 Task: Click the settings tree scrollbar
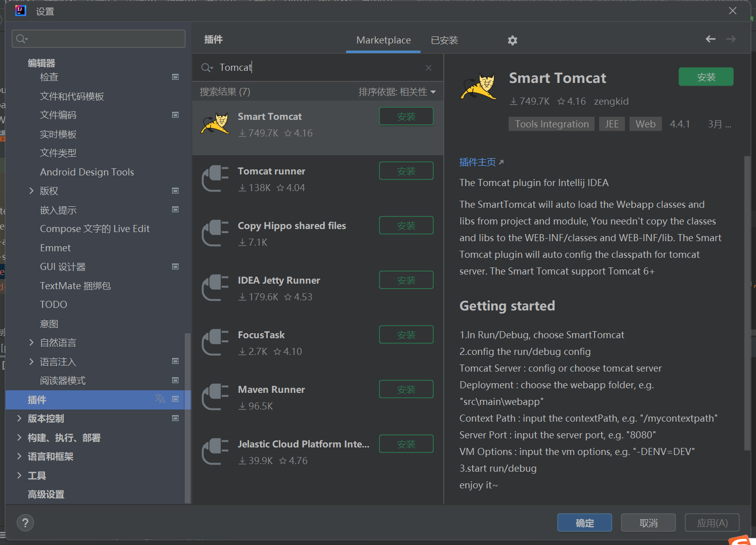[x=188, y=418]
